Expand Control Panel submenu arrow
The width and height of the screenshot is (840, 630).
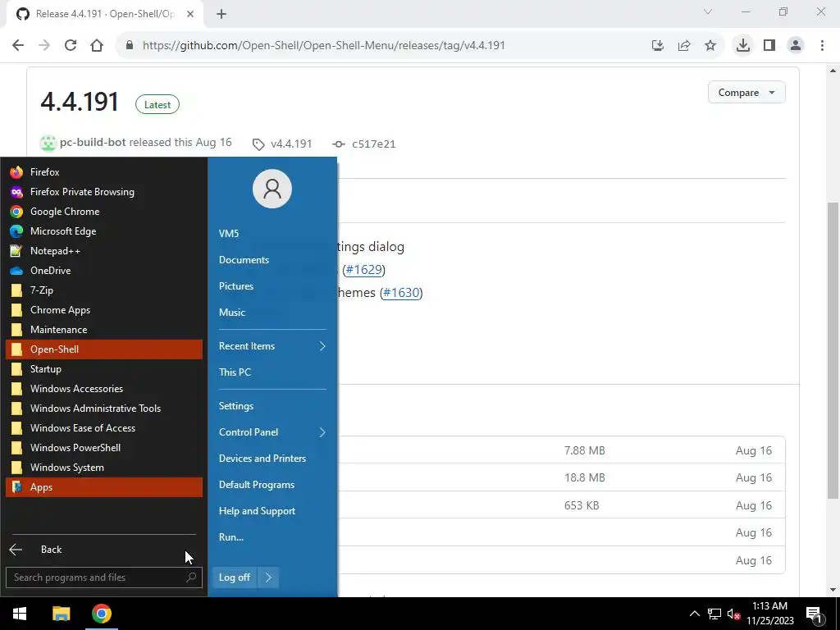point(322,432)
